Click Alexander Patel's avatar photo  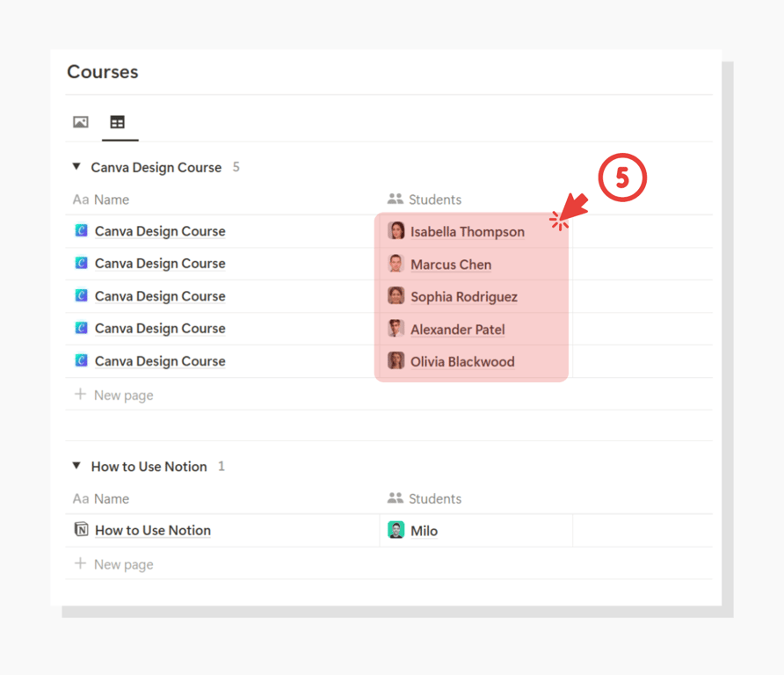[396, 328]
